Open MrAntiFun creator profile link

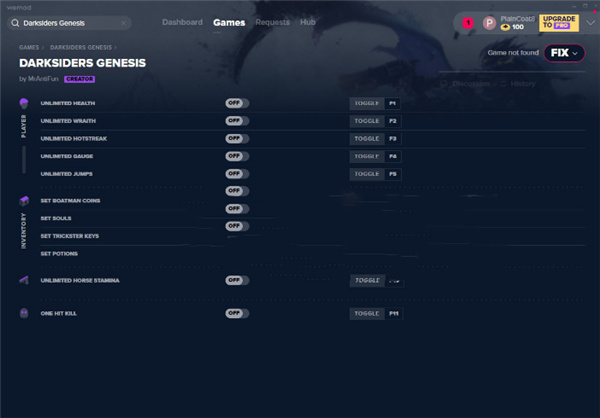[43, 79]
